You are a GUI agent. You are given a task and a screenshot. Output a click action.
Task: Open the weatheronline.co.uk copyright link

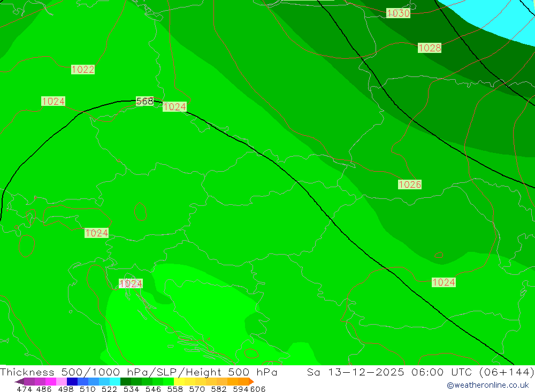(x=487, y=385)
